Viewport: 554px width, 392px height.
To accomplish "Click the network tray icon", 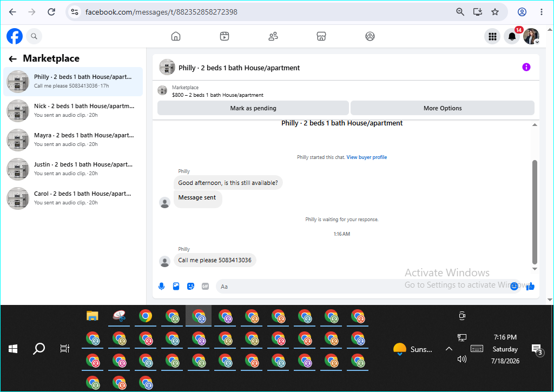I will tap(462, 337).
